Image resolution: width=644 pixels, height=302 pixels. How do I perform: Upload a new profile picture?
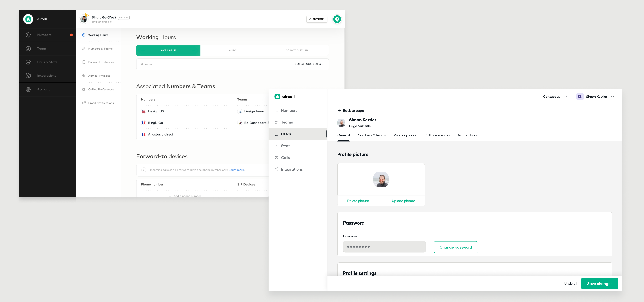tap(403, 201)
